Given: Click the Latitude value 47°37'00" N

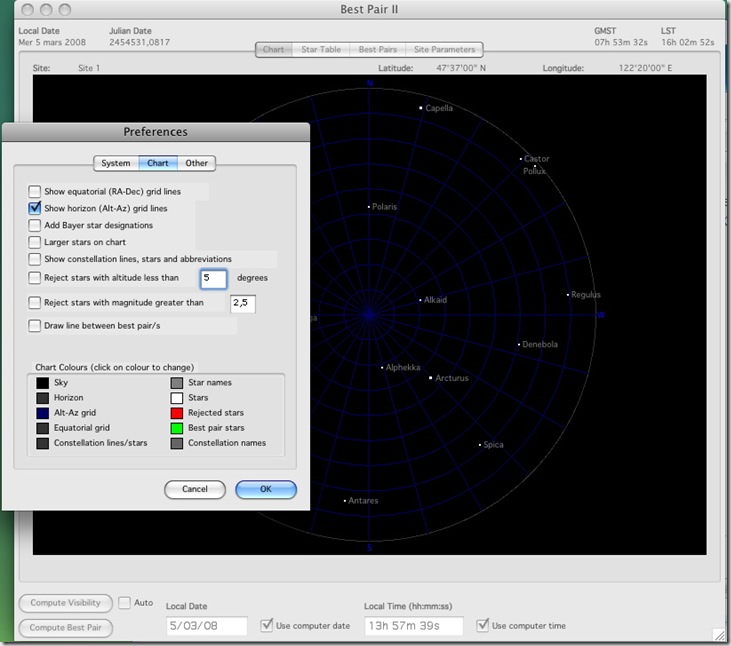Looking at the screenshot, I should (461, 68).
